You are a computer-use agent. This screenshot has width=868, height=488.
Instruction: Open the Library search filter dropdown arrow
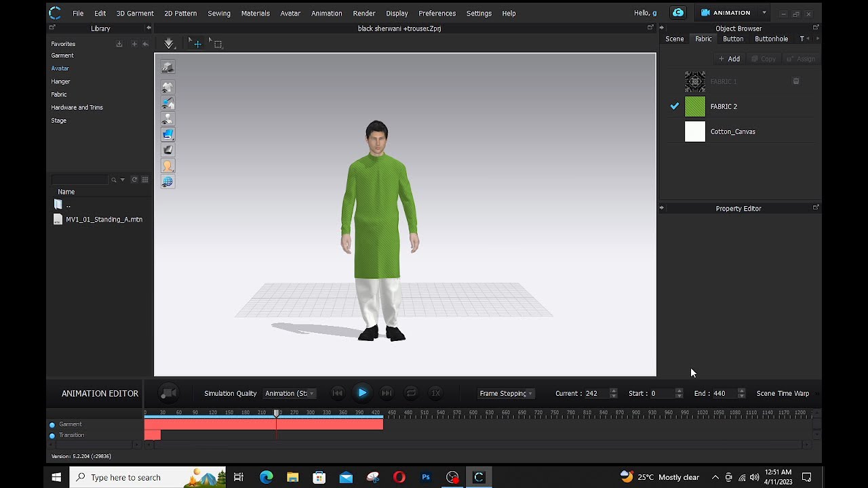[123, 180]
